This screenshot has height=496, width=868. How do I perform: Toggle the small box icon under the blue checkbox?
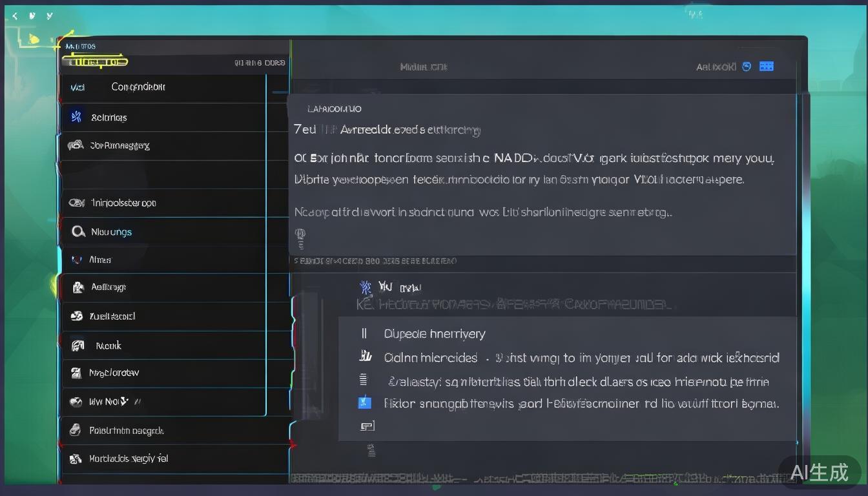(x=367, y=426)
